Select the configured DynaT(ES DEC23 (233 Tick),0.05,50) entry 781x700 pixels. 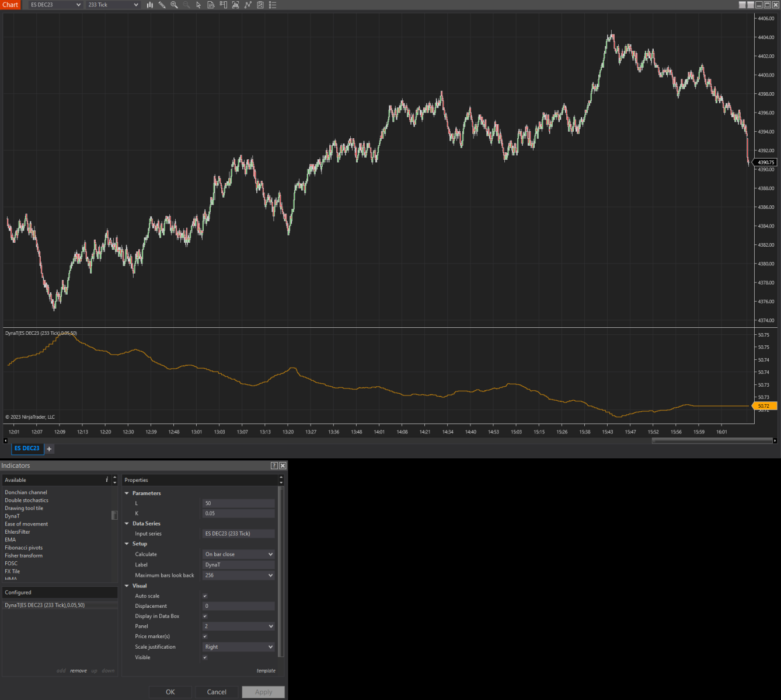coord(60,605)
